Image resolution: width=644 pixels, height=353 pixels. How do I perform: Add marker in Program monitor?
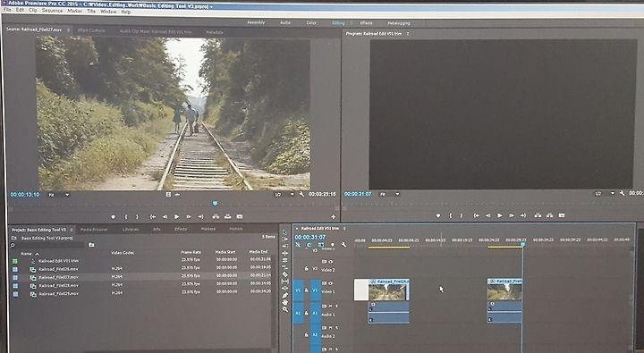tap(438, 215)
